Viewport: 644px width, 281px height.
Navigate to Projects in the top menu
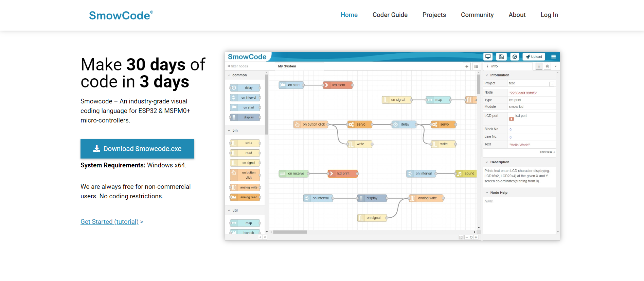coord(434,15)
